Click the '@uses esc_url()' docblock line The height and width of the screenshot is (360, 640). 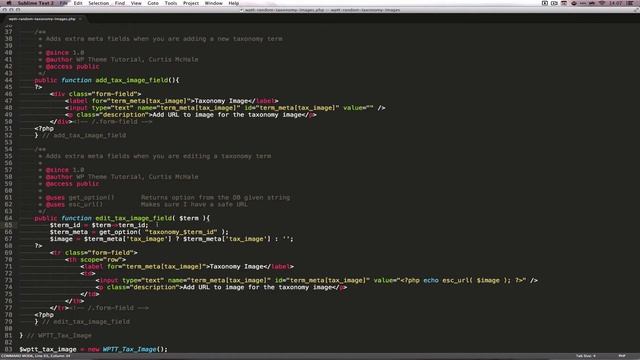(x=147, y=204)
